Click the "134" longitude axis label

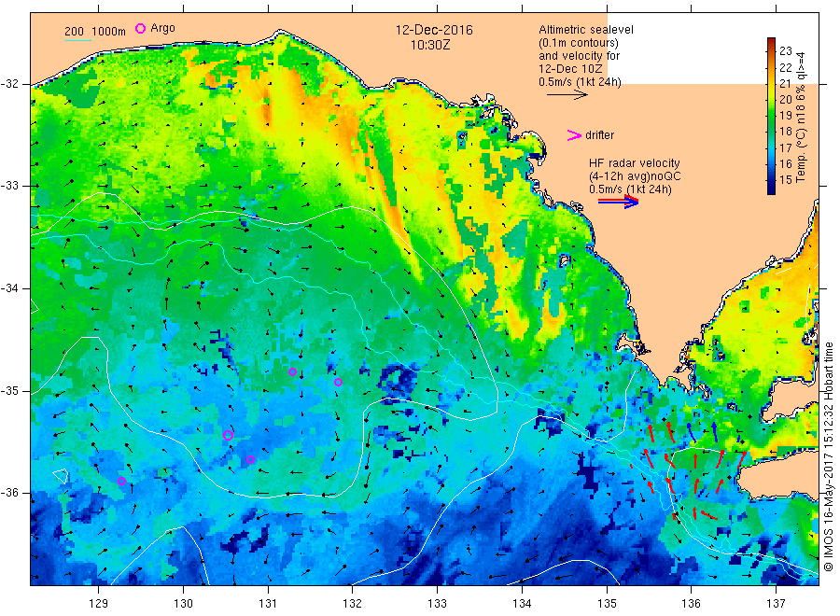pyautogui.click(x=522, y=604)
